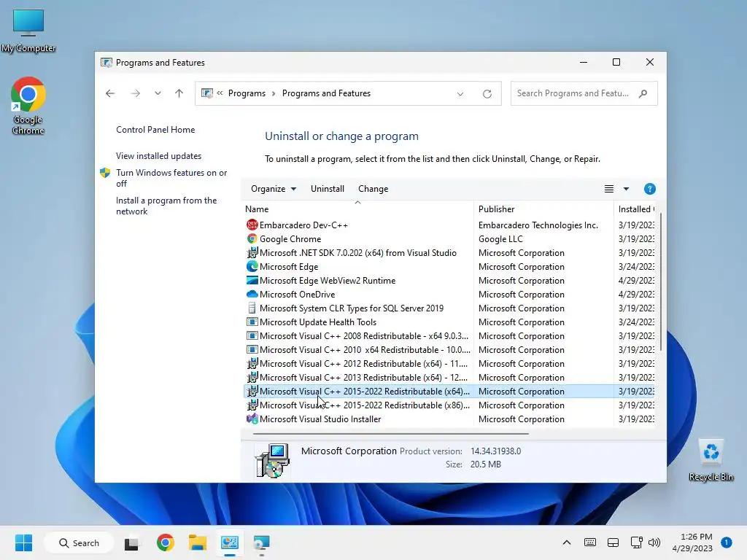Click the Visual C++ 2010 Redistributable icon
This screenshot has width=747, height=560.
(x=252, y=349)
